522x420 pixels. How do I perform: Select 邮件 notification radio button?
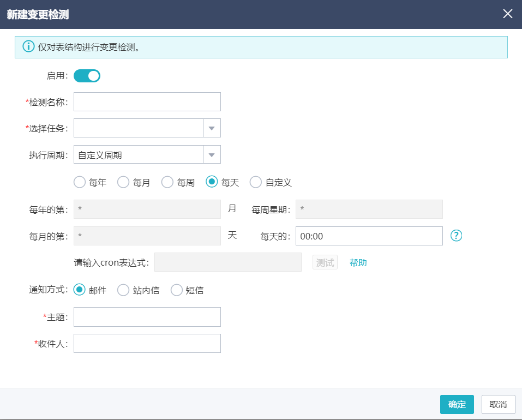(80, 290)
